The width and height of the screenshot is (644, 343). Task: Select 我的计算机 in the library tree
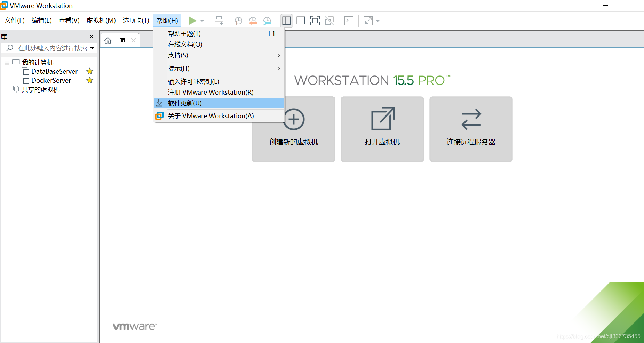tap(38, 62)
